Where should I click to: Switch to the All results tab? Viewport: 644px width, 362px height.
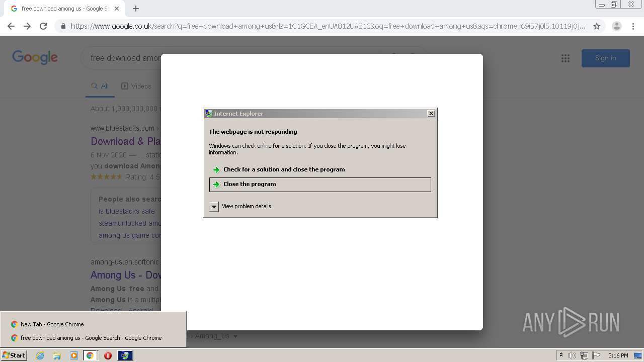pyautogui.click(x=100, y=86)
